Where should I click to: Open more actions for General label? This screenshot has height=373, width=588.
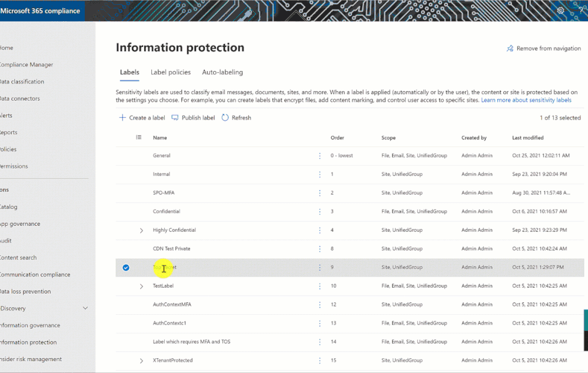[320, 155]
